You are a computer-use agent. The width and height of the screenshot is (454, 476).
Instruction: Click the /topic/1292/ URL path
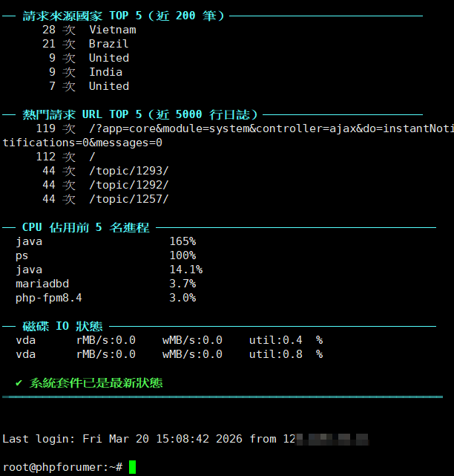pyautogui.click(x=128, y=185)
